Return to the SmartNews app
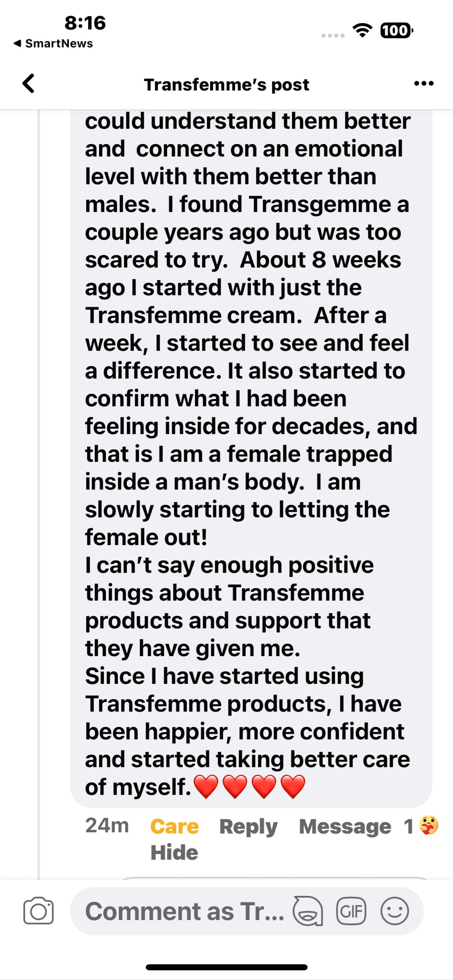The width and height of the screenshot is (453, 980). click(x=54, y=44)
